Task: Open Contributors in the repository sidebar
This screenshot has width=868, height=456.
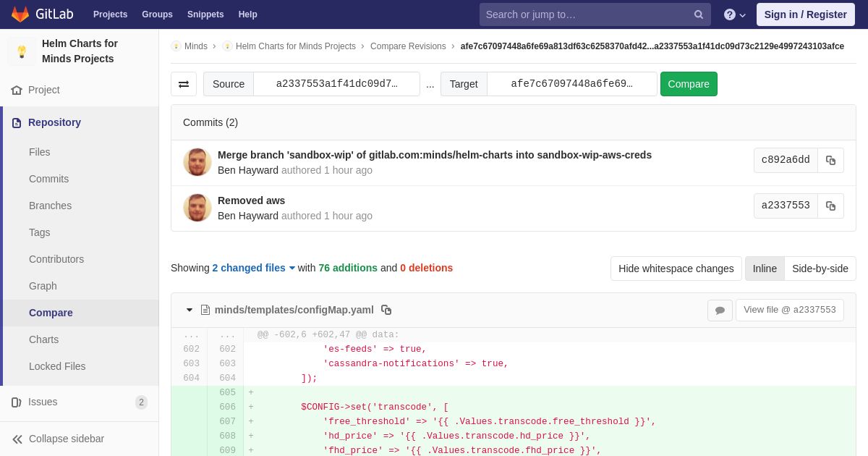Action: coord(56,259)
